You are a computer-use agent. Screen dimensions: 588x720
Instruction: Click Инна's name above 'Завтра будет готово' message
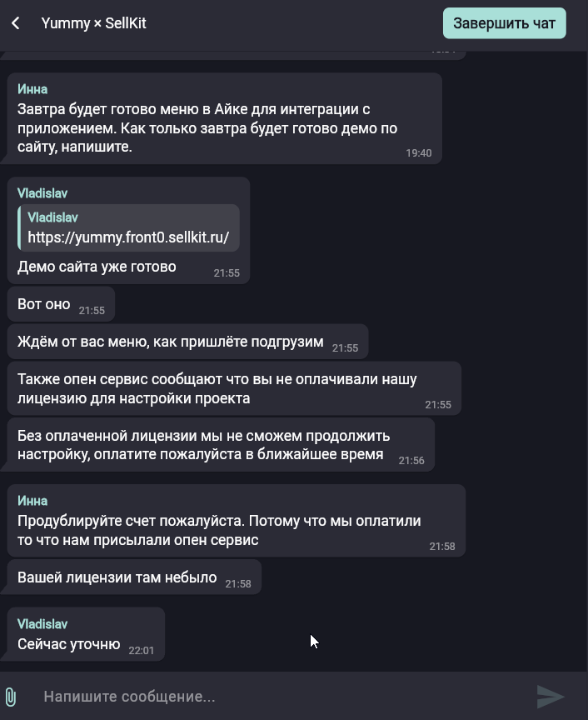click(32, 89)
